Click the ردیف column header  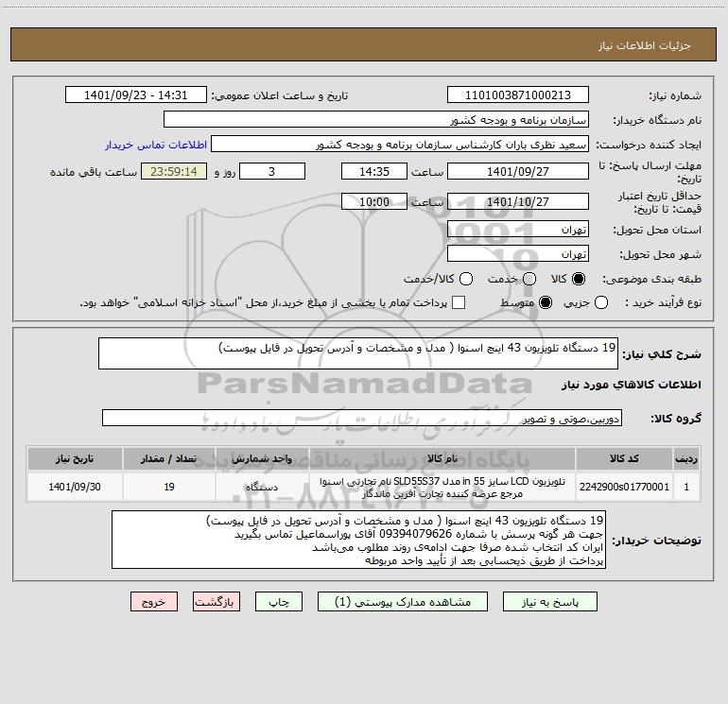pyautogui.click(x=686, y=458)
